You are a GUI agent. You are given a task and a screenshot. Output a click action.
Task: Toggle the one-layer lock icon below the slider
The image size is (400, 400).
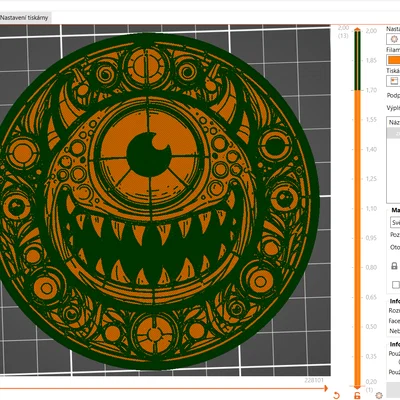tap(357, 396)
